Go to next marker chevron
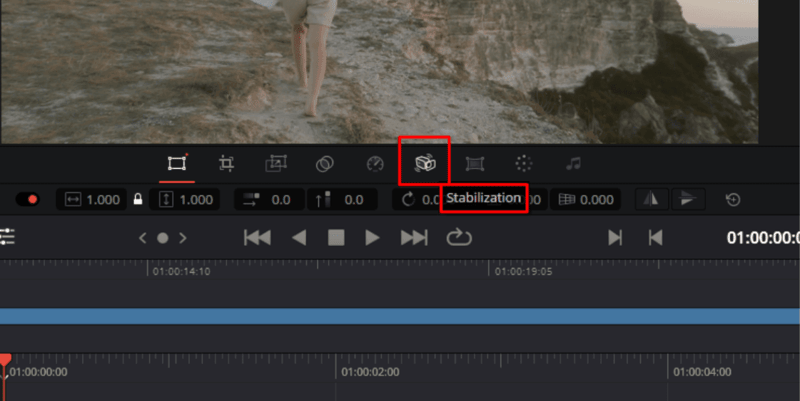The height and width of the screenshot is (401, 800). point(183,238)
